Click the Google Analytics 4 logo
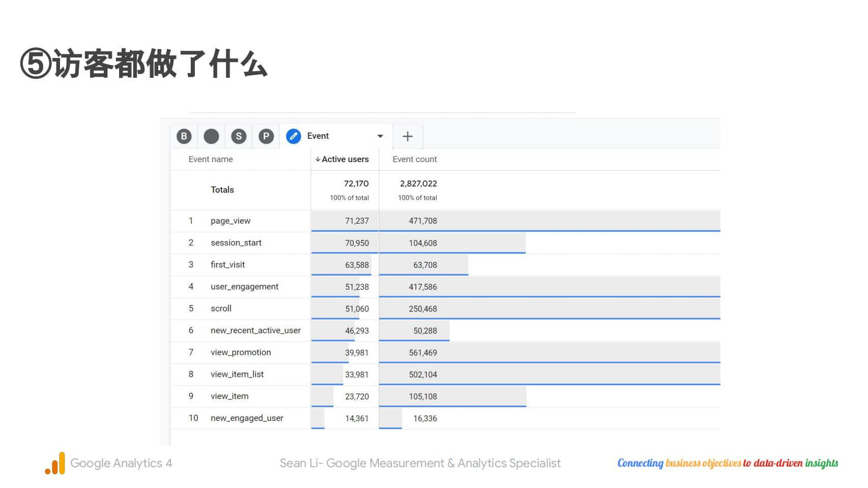 (x=55, y=463)
